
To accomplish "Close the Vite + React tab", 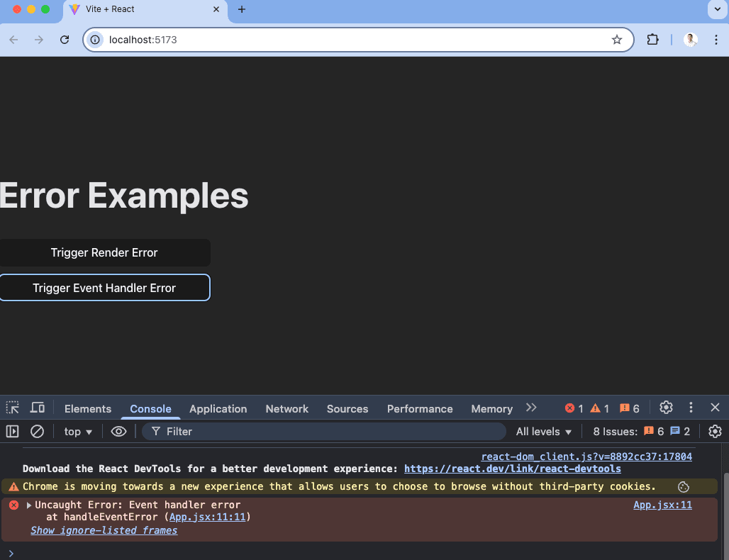I will 216,9.
